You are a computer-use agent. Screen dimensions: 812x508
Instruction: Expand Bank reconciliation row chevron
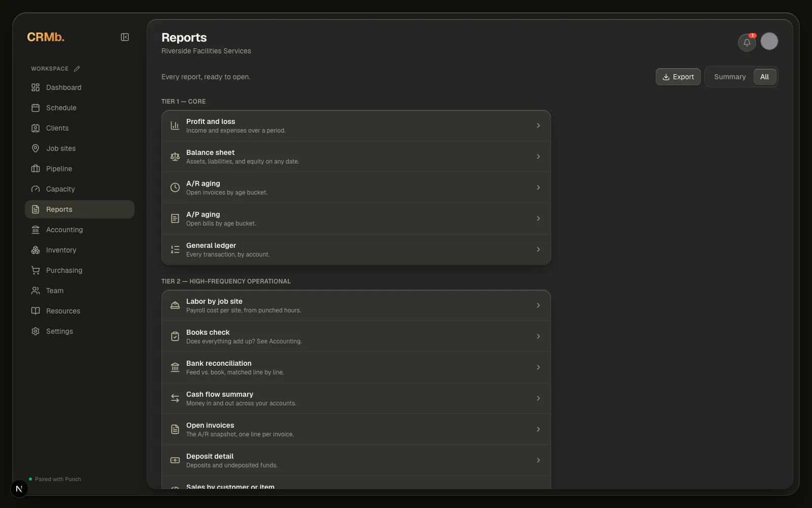(538, 367)
